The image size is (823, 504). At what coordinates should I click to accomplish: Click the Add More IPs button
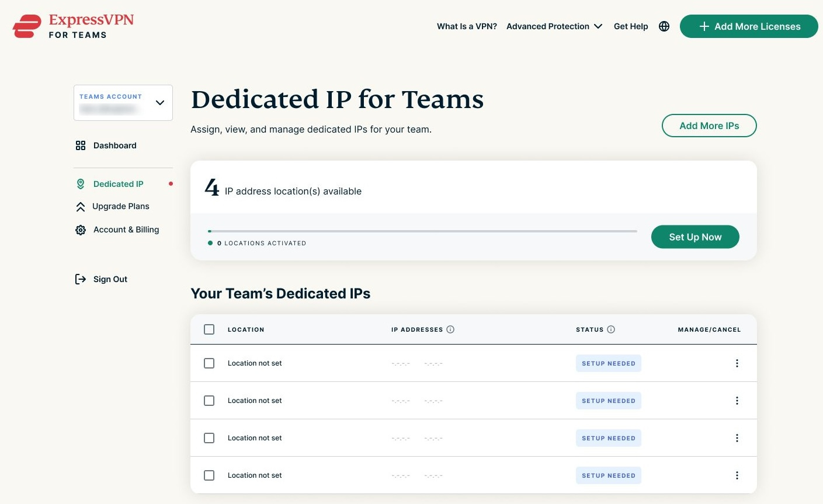tap(709, 126)
